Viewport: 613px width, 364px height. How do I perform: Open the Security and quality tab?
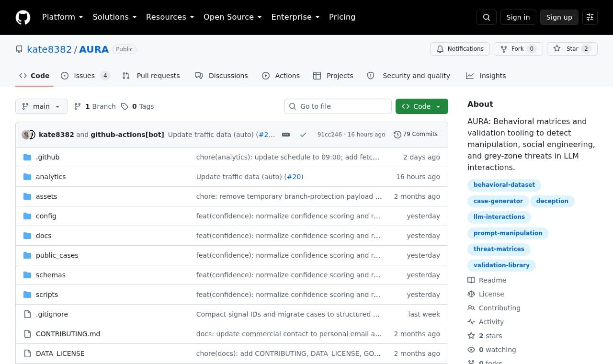pyautogui.click(x=409, y=76)
